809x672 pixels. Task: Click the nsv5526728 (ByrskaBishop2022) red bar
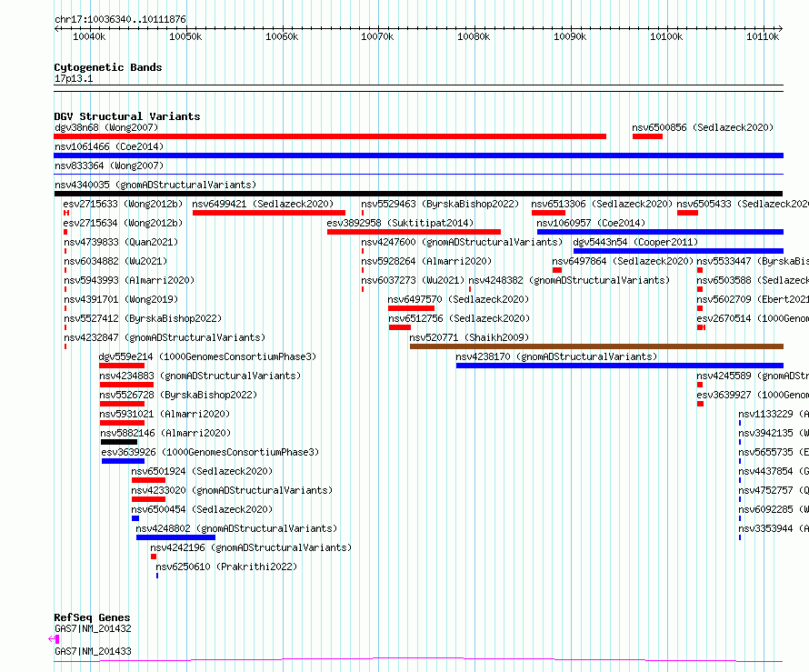point(122,404)
